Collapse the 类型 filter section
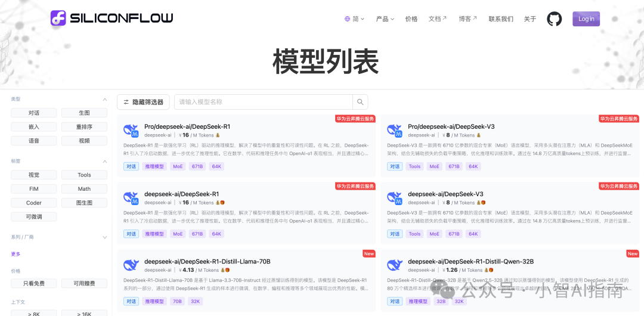 coord(105,100)
